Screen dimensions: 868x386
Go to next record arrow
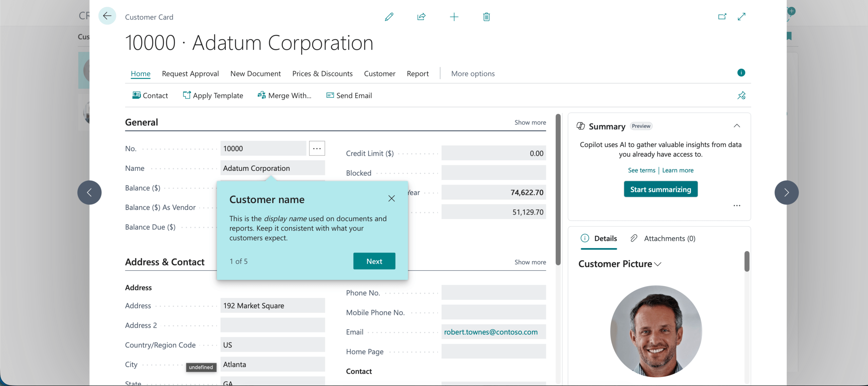786,192
